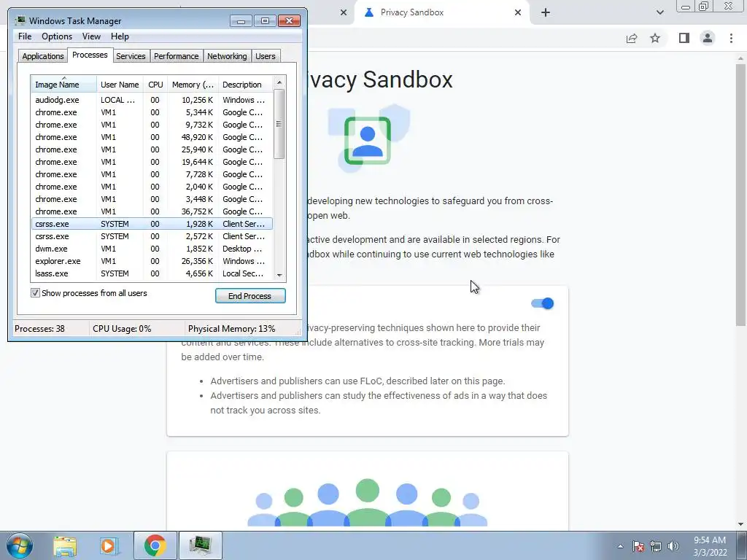Screen dimensions: 747x560
Task: Select chrome.exe using 48,920 K
Action: point(152,137)
